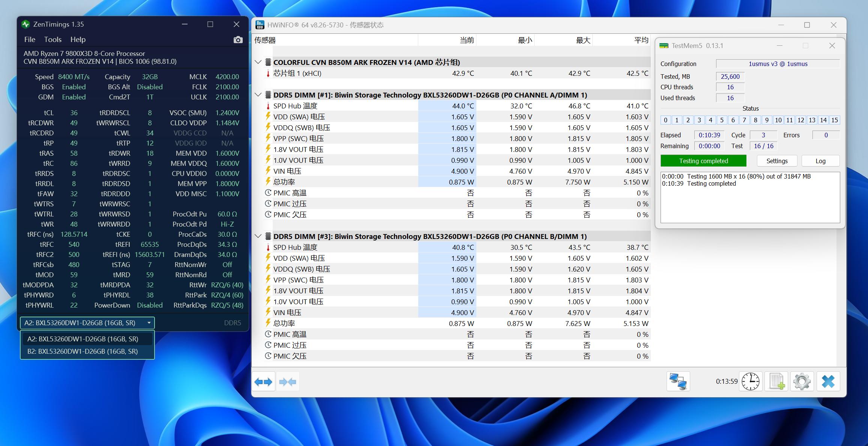Collapse the COLORFUL CVN B850M sensor group

coord(258,62)
